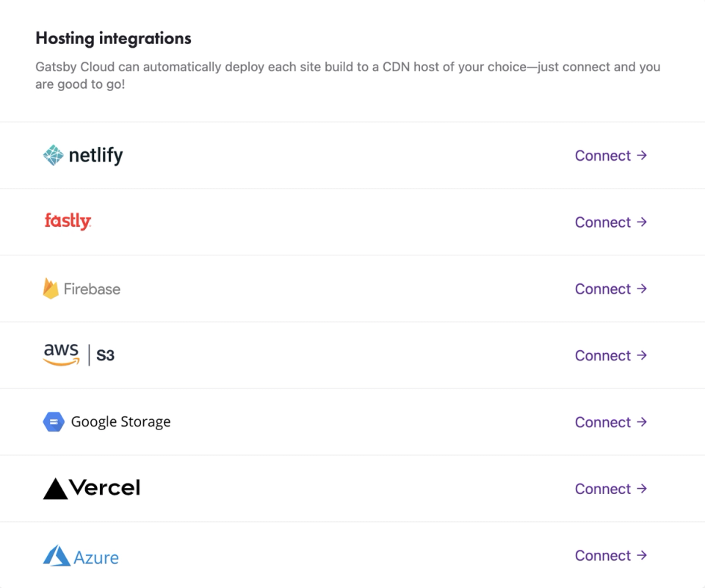Click the Netlify logo icon

pyautogui.click(x=53, y=156)
